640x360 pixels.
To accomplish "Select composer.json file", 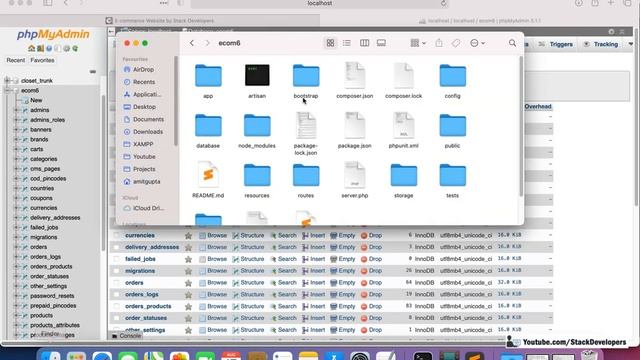I will click(x=355, y=76).
